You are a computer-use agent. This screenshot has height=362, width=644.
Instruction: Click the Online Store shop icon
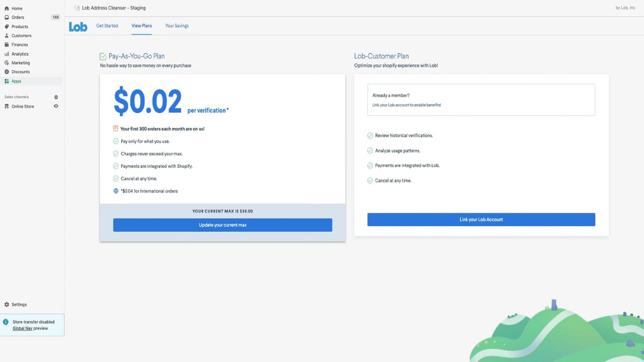7,107
